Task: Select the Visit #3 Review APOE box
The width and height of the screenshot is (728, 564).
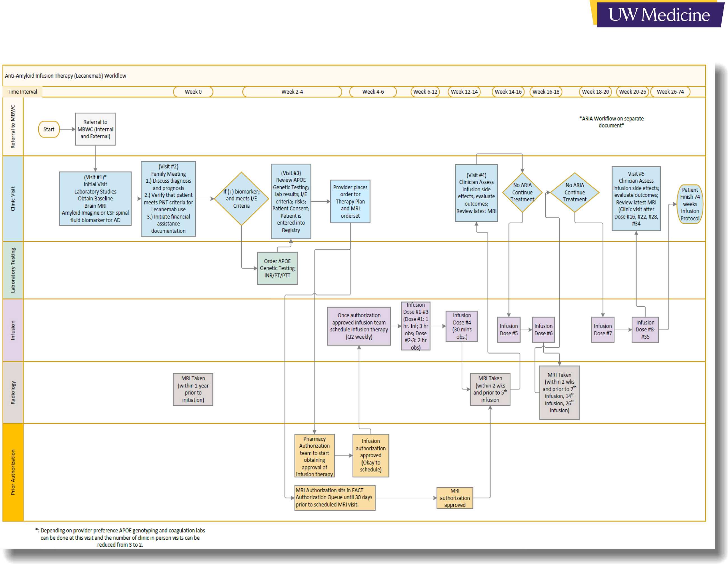Action: tap(291, 201)
